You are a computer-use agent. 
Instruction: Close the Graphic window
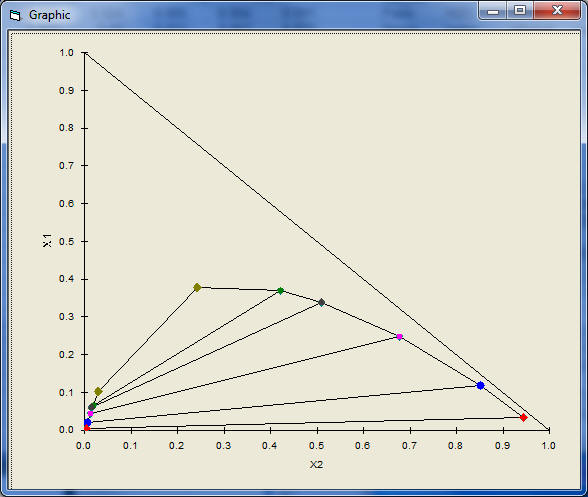[x=557, y=11]
